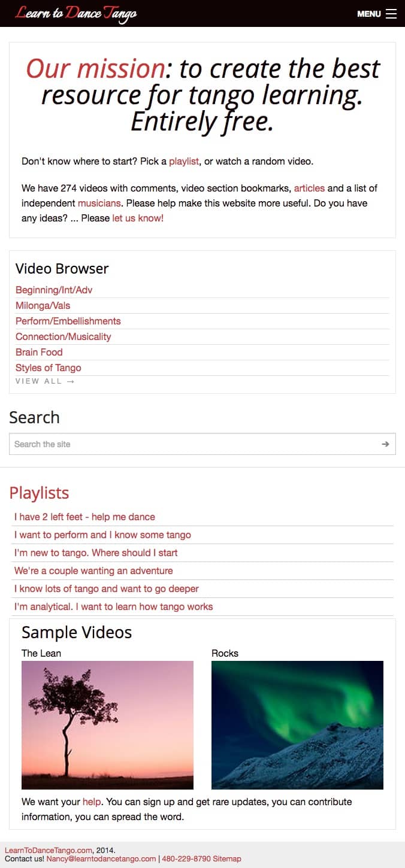Screen dimensions: 405x868
Task: Open Perform/Embellishments video category
Action: coord(68,321)
